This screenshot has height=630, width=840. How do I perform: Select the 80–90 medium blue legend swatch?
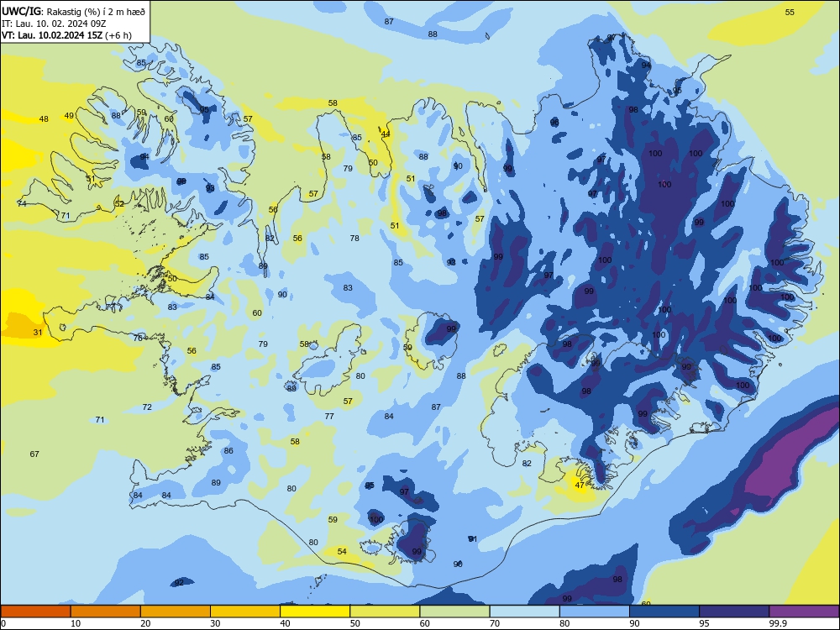(595, 612)
